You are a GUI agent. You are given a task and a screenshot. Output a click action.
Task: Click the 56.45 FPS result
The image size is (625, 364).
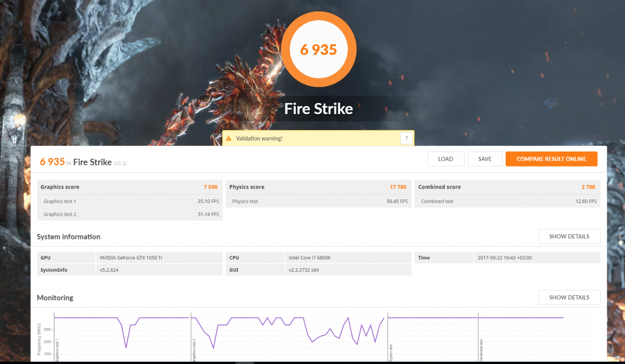click(x=397, y=201)
